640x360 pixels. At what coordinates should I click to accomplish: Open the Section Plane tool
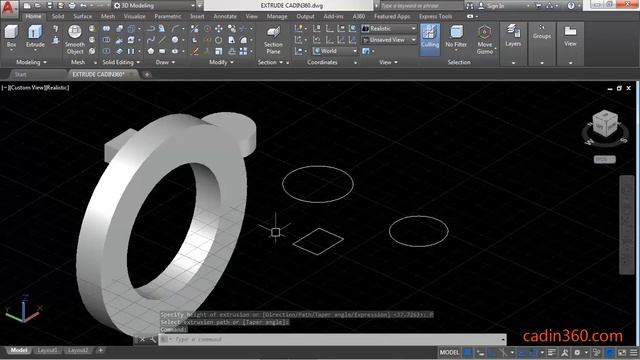point(273,33)
